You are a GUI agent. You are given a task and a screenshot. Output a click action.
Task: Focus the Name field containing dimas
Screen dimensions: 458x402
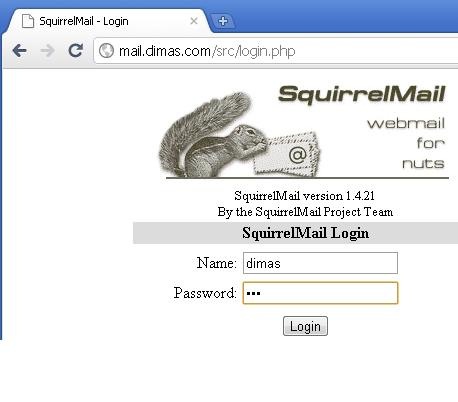point(320,263)
